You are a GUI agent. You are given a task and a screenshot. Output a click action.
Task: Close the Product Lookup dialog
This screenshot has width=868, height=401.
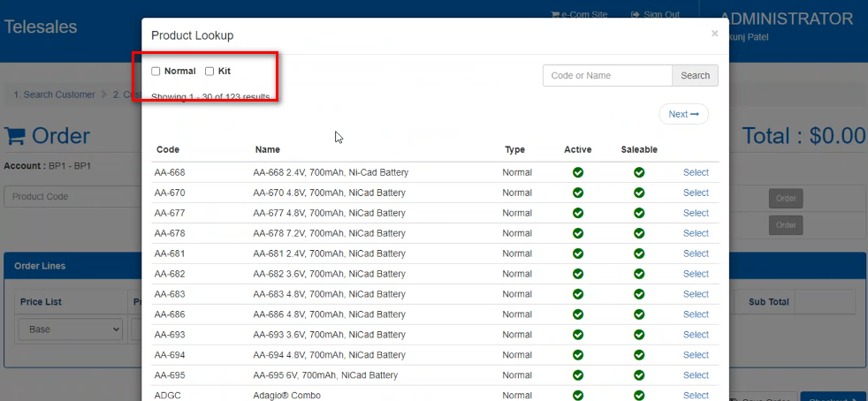(x=715, y=34)
